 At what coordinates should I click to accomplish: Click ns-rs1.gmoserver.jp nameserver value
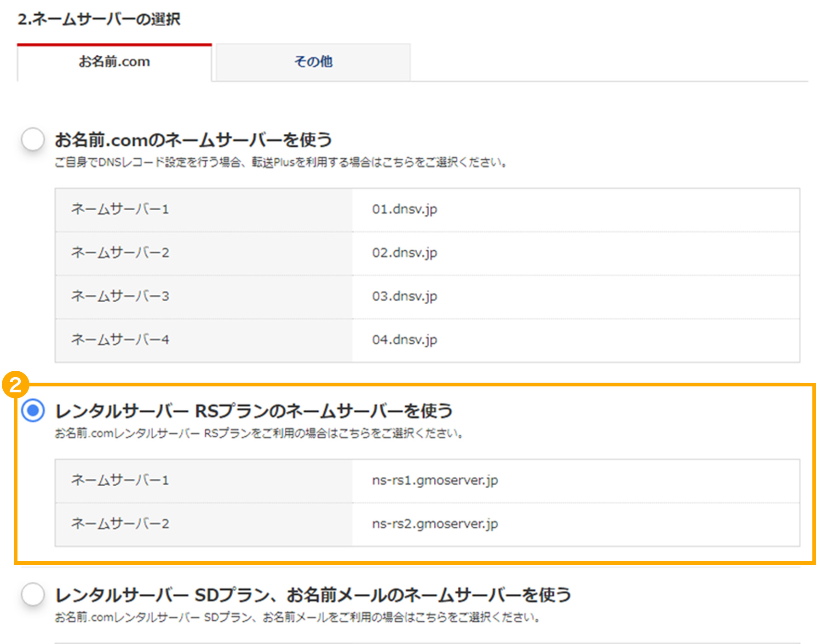[x=435, y=480]
